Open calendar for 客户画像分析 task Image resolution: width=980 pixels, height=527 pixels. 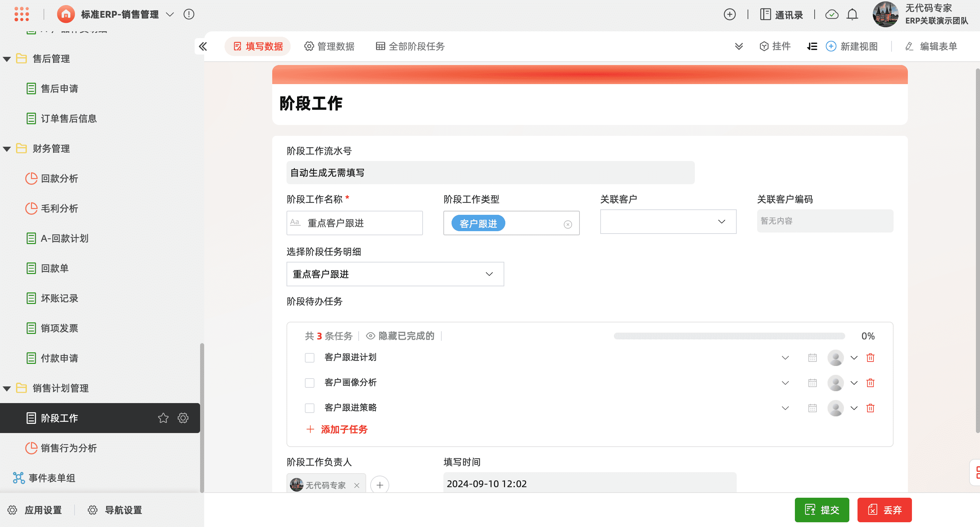(812, 383)
